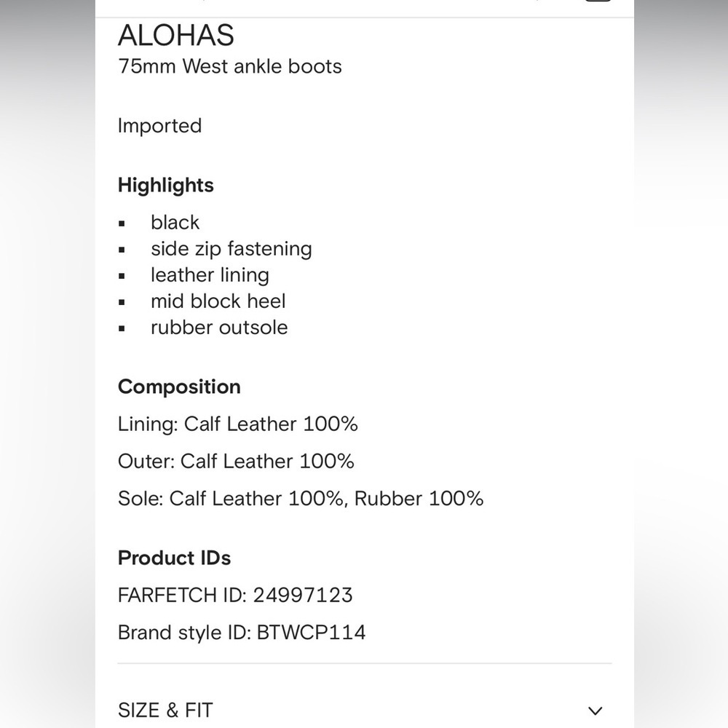Select the 'rubber outsole' highlight item
Image resolution: width=728 pixels, height=728 pixels.
pos(219,328)
